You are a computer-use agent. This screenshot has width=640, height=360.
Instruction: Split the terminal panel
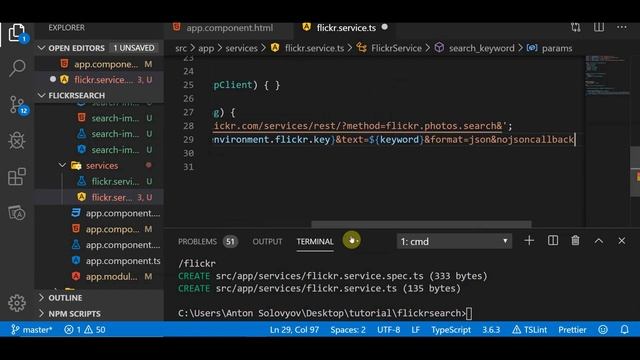coord(553,241)
